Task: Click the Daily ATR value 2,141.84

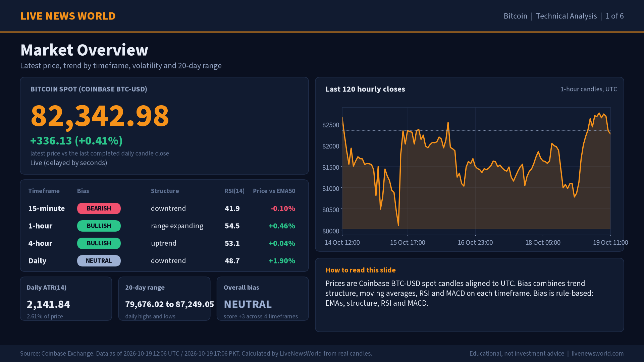Action: pyautogui.click(x=49, y=304)
